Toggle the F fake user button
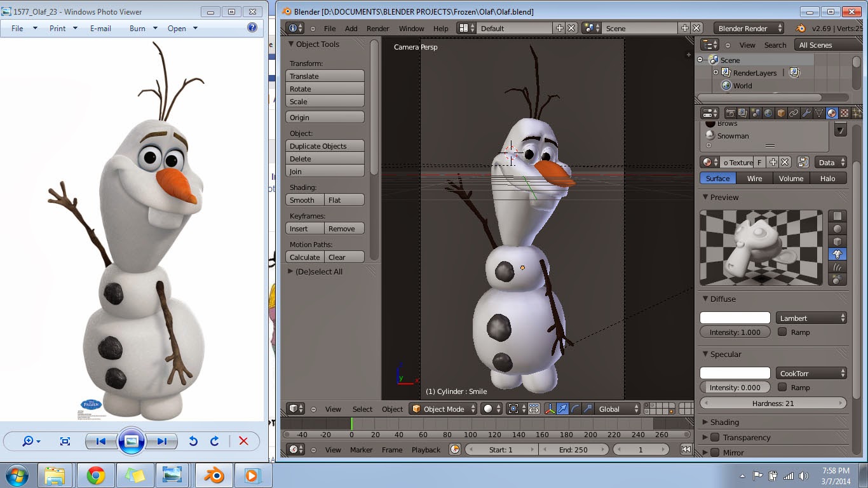Viewport: 868px width, 488px height. point(760,162)
